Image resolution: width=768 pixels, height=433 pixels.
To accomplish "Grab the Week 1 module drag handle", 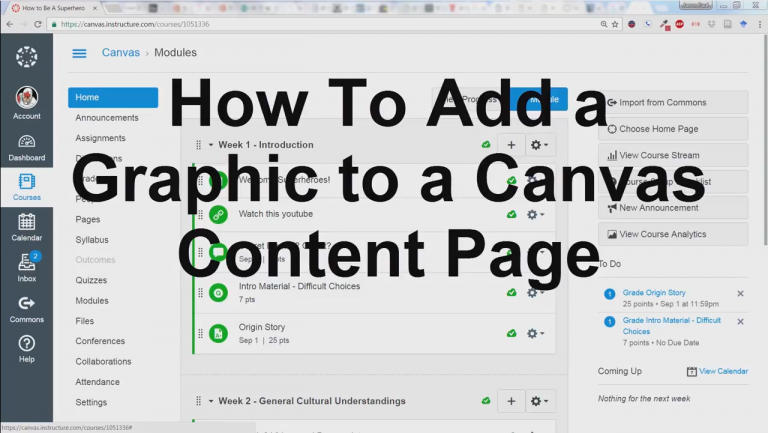I will pos(198,145).
